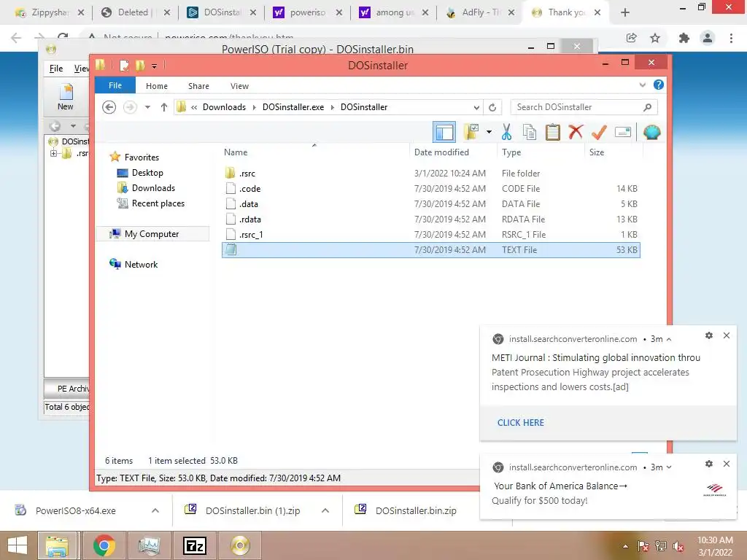Open Chrome extensions puzzle icon
This screenshot has width=747, height=560.
tap(684, 38)
